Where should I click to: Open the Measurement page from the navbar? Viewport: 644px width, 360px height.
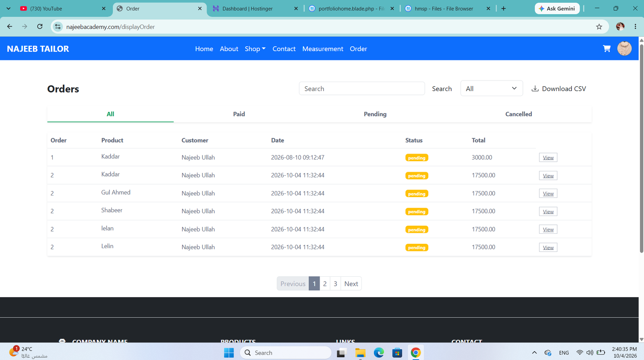323,49
